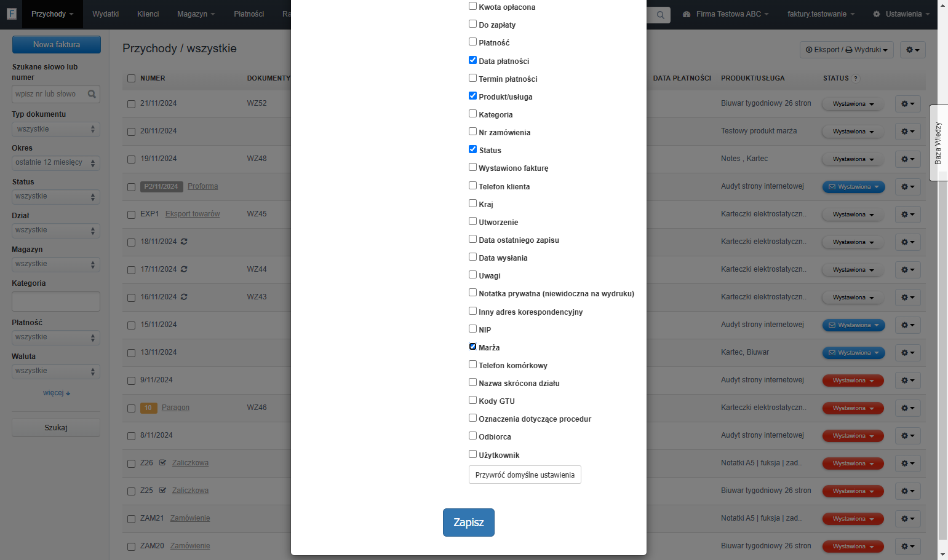Disable the Data płatności checkbox

(x=472, y=60)
